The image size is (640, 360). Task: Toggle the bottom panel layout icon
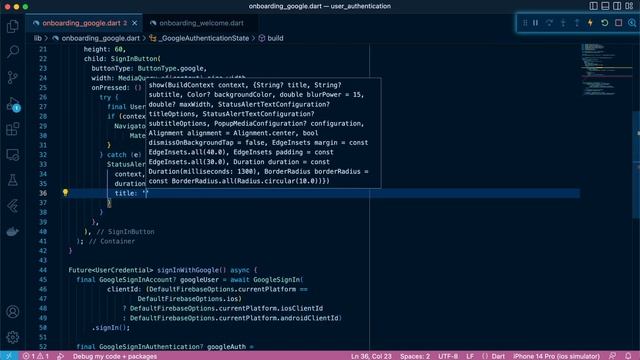coord(605,6)
